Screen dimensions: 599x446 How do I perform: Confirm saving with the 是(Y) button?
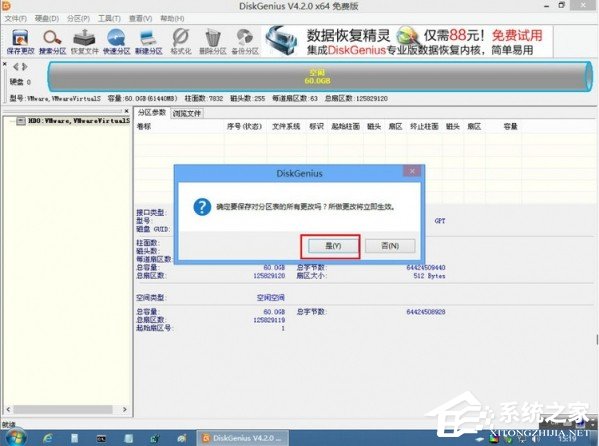[333, 246]
